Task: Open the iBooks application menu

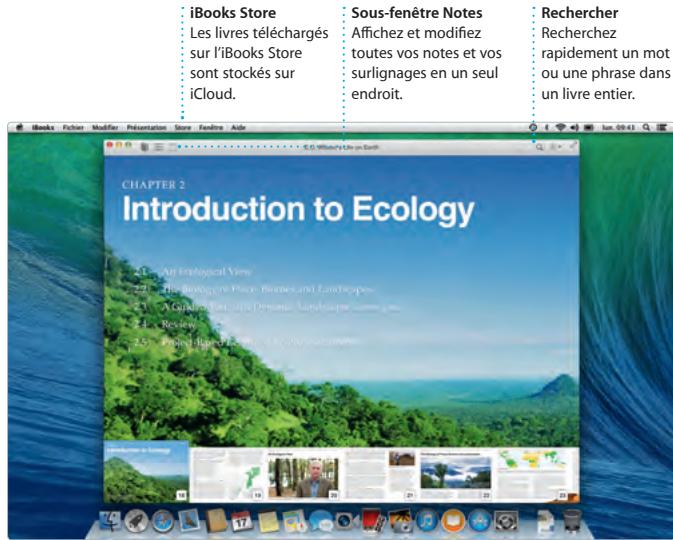Action: tap(42, 127)
